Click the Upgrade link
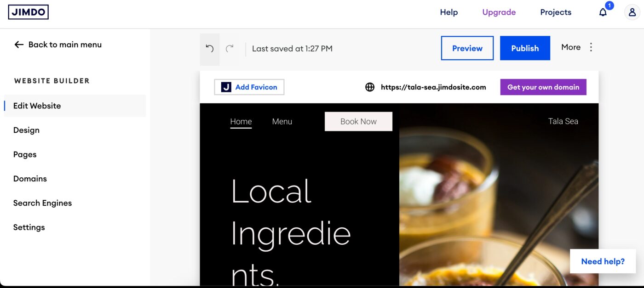644x288 pixels. click(x=499, y=12)
